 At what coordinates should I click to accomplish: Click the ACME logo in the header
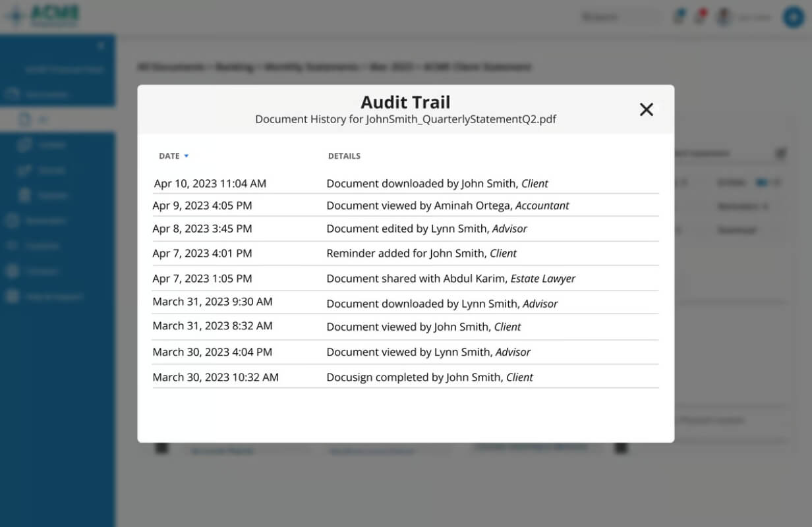point(43,16)
